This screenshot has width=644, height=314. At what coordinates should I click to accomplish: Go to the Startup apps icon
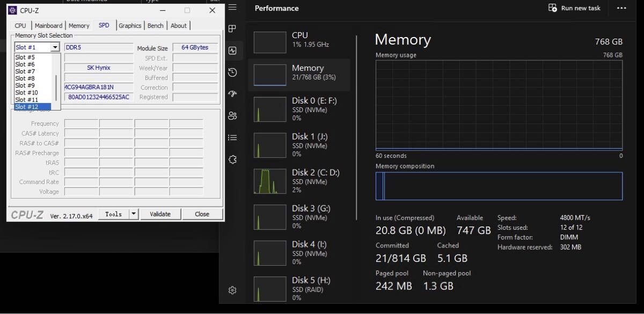tap(232, 94)
